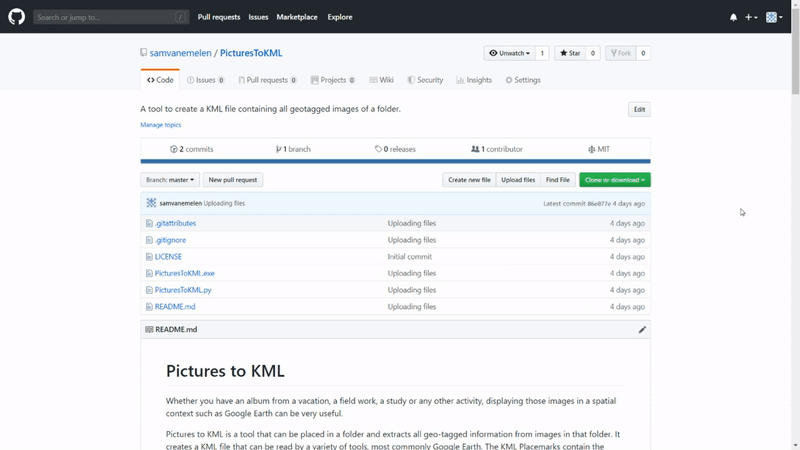The image size is (800, 450).
Task: Open Uploading files commit for .gitattributes
Action: (x=412, y=223)
